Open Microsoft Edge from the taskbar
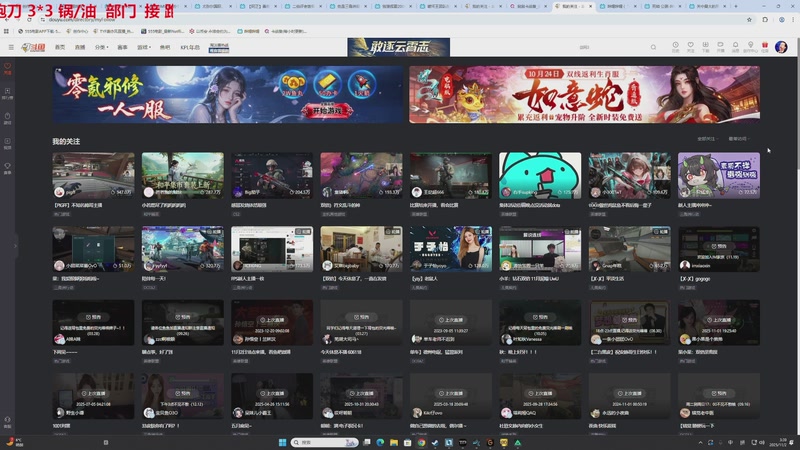The width and height of the screenshot is (800, 450). [x=380, y=442]
